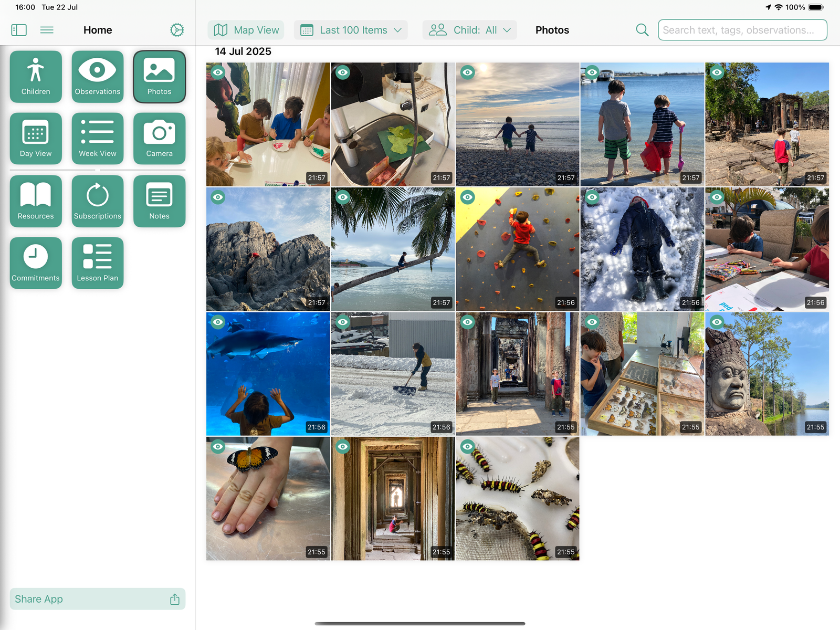Image resolution: width=840 pixels, height=630 pixels.
Task: Open the Notes section
Action: pyautogui.click(x=159, y=201)
